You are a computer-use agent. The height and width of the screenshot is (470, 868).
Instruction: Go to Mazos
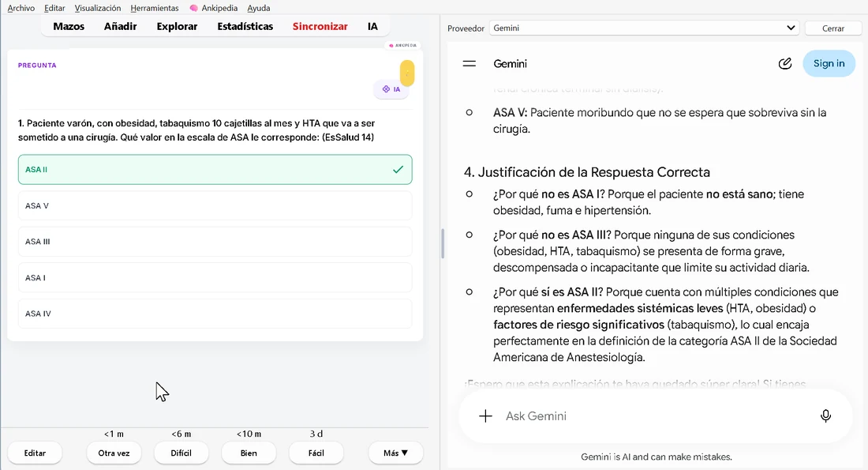pos(69,26)
